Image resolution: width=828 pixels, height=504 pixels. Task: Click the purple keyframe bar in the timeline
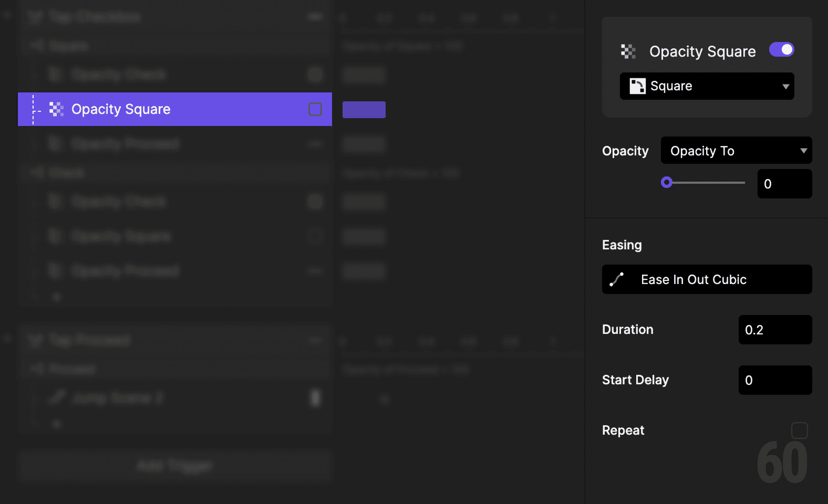click(364, 109)
